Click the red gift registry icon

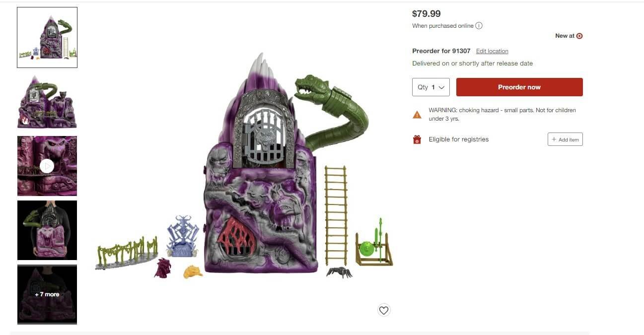click(x=417, y=139)
